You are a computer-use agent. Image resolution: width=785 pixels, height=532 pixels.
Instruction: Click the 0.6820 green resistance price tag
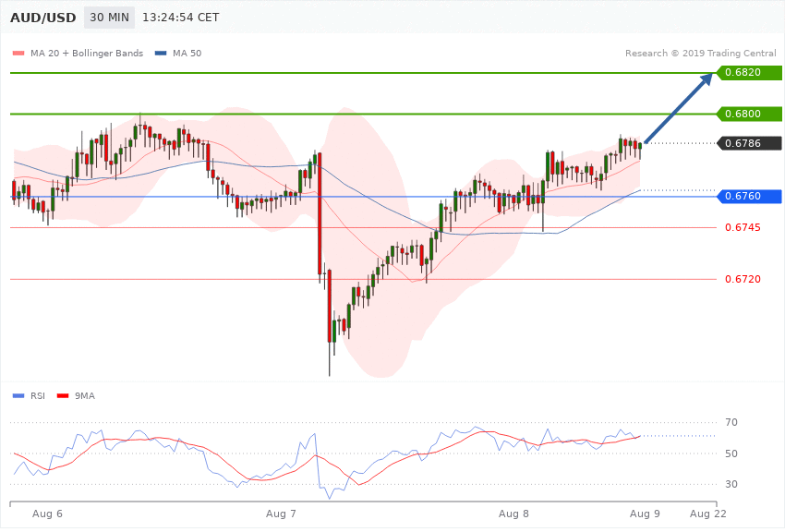[x=749, y=73]
